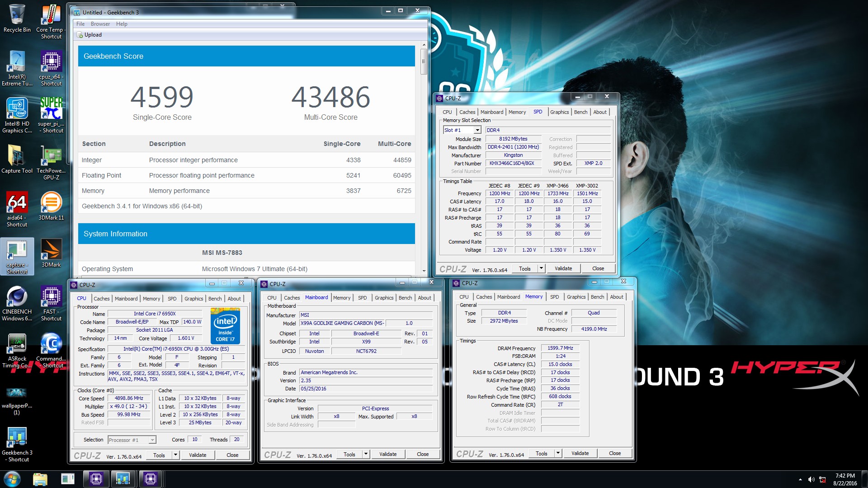This screenshot has height=488, width=868.
Task: Open the wallpaperP image icon
Action: [x=17, y=400]
